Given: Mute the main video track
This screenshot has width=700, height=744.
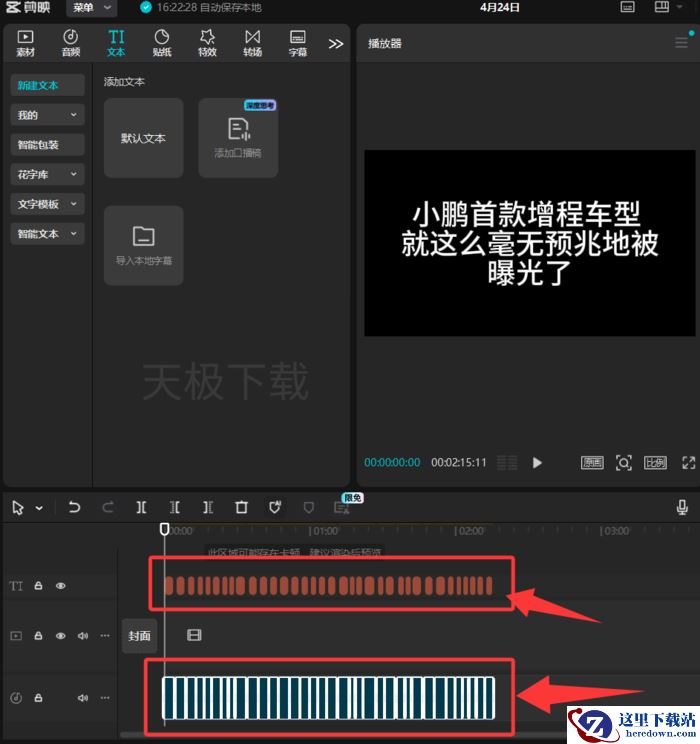Looking at the screenshot, I should pyautogui.click(x=83, y=635).
